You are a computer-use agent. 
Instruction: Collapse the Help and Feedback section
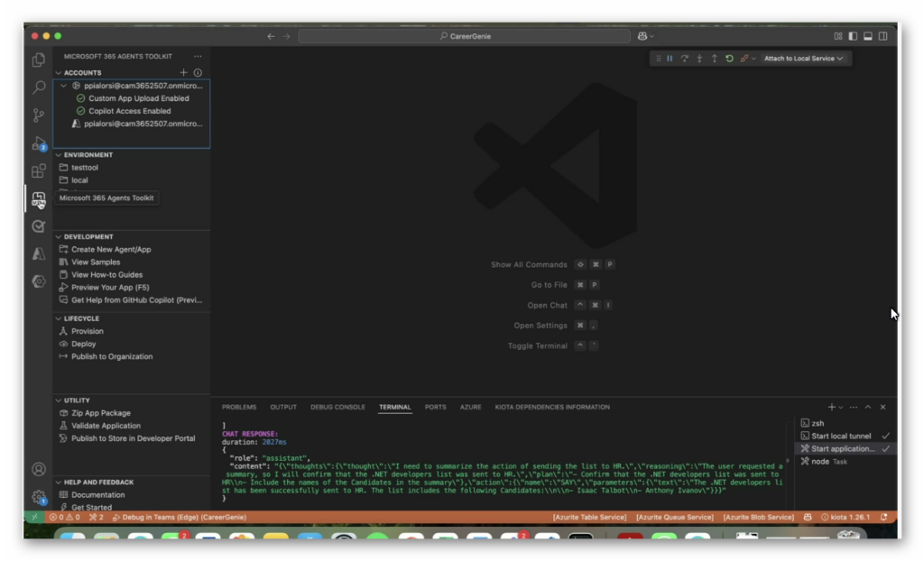click(59, 483)
